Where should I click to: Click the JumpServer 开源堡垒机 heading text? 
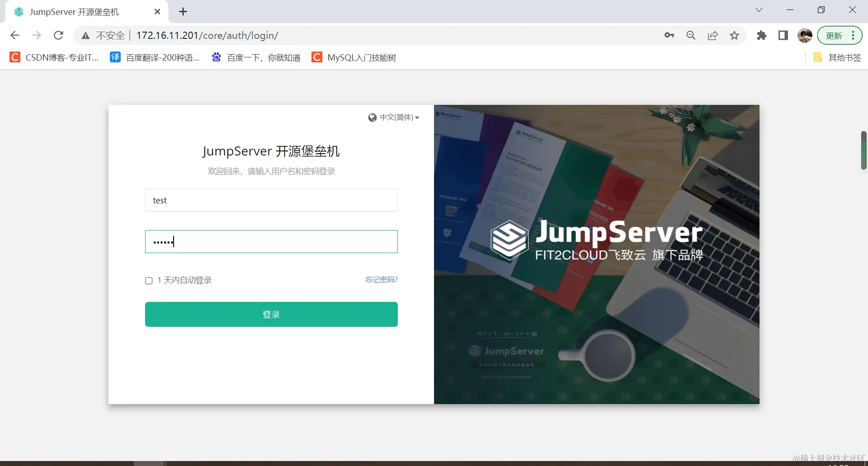pyautogui.click(x=271, y=151)
